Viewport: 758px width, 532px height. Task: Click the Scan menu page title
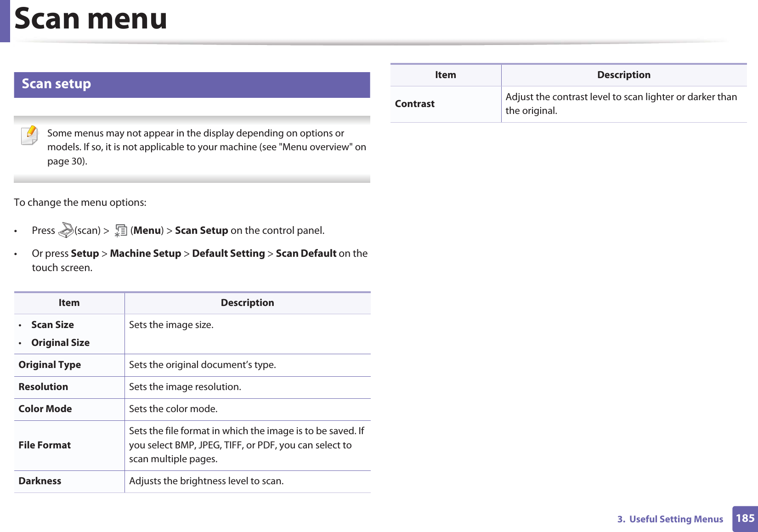[91, 18]
